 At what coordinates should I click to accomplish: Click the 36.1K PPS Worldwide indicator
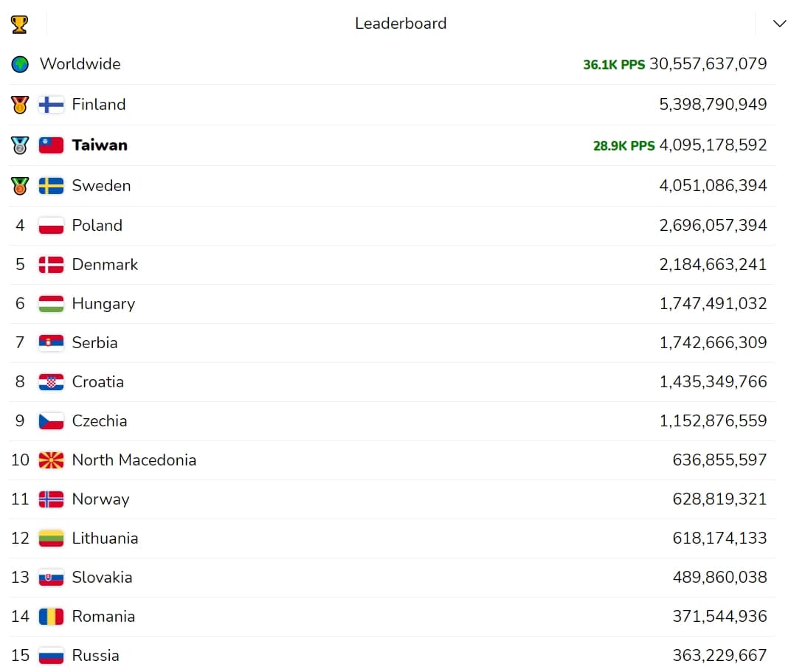point(614,65)
